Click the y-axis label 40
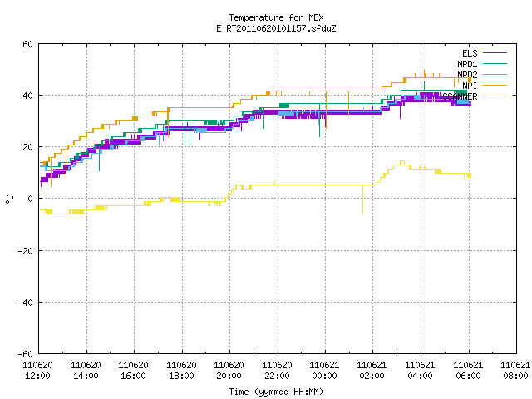The image size is (532, 399). point(27,96)
